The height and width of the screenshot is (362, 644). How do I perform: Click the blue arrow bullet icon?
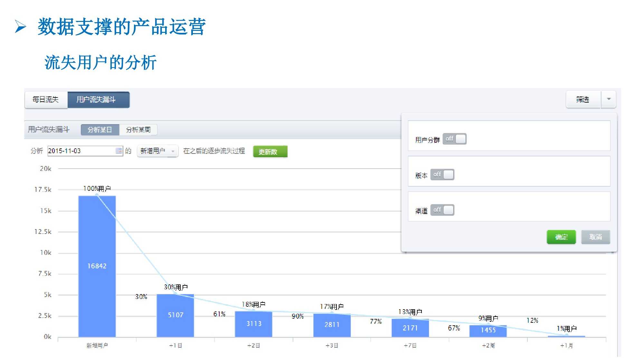click(x=20, y=26)
